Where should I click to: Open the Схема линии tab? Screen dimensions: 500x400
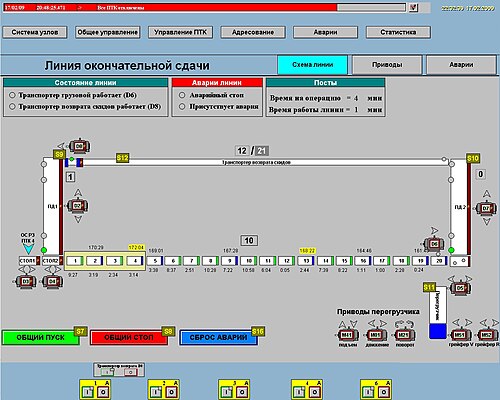(x=312, y=65)
